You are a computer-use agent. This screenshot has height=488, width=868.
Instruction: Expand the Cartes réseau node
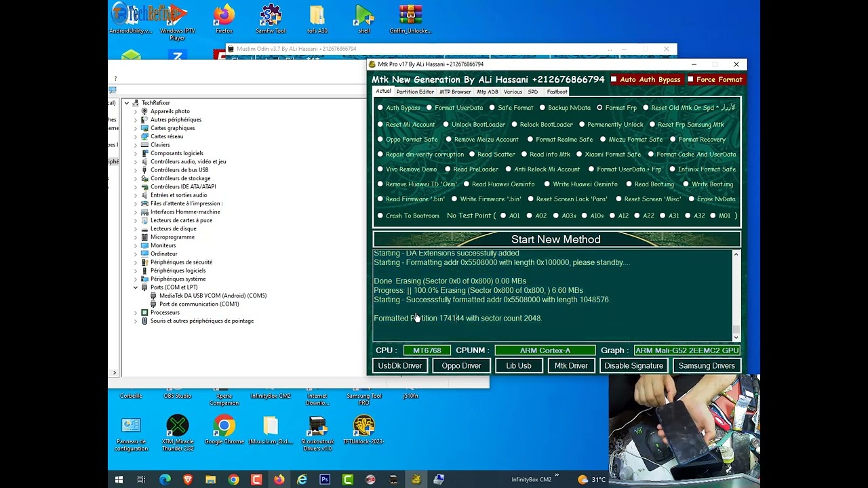click(136, 136)
